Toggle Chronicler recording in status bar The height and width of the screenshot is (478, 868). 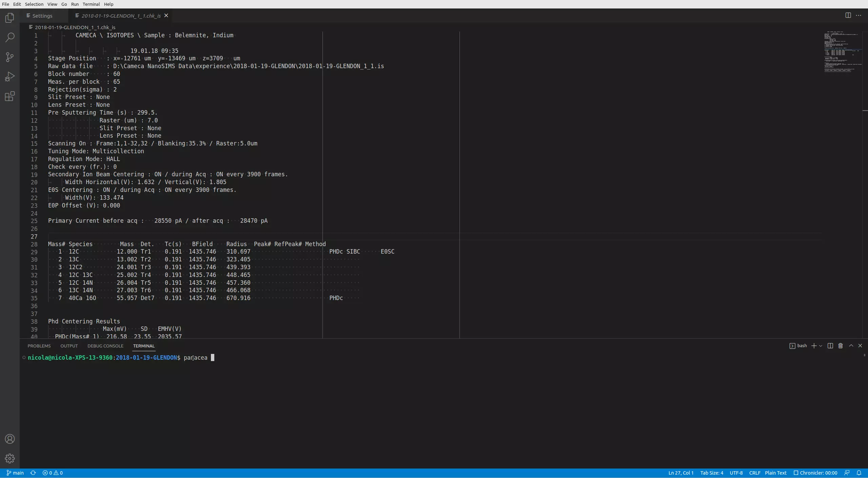[x=815, y=473]
